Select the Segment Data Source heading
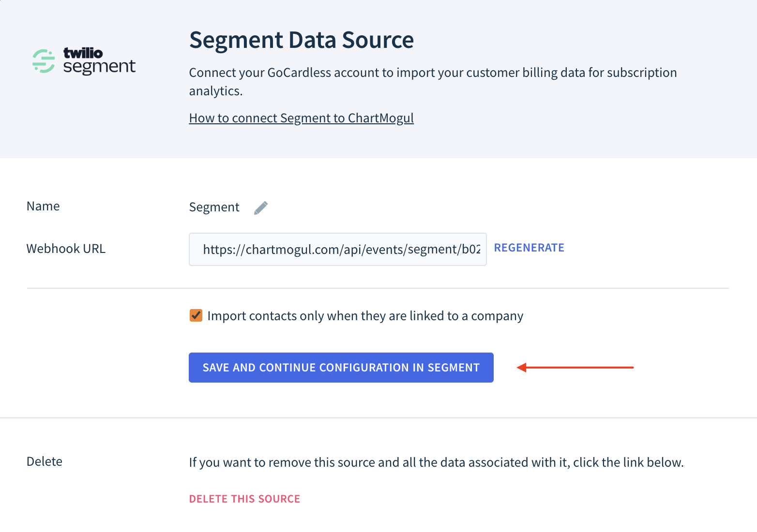The height and width of the screenshot is (532, 757). (302, 40)
